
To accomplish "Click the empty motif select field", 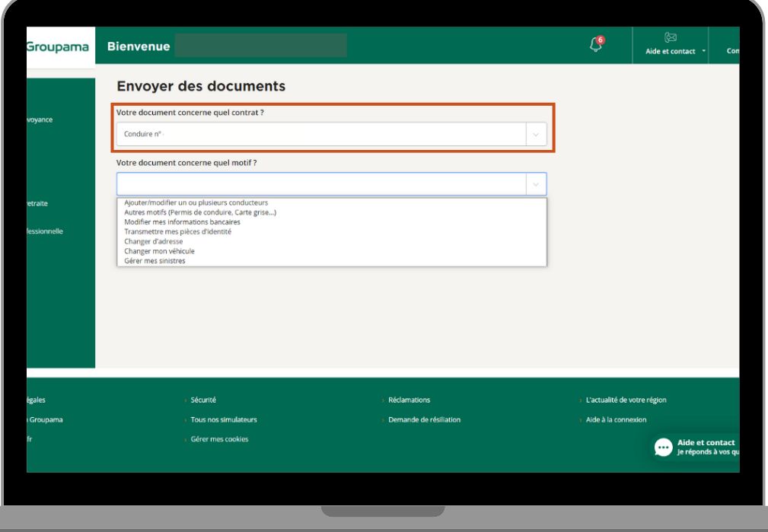I will point(332,184).
